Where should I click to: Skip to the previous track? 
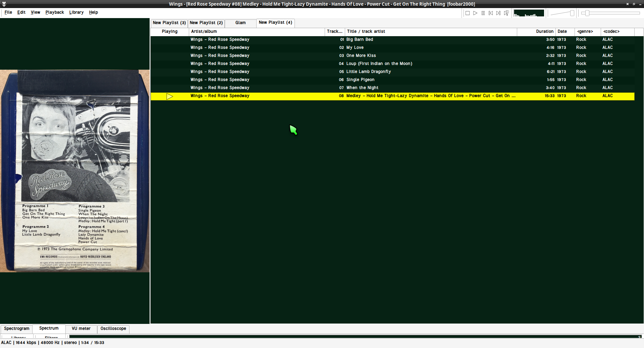pyautogui.click(x=491, y=13)
